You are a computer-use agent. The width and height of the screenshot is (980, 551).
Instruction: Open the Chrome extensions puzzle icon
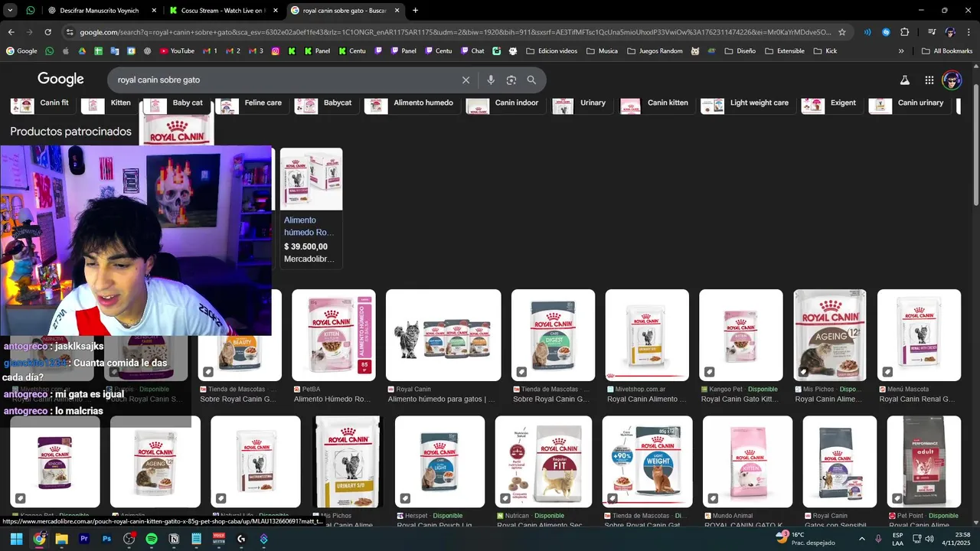point(905,32)
